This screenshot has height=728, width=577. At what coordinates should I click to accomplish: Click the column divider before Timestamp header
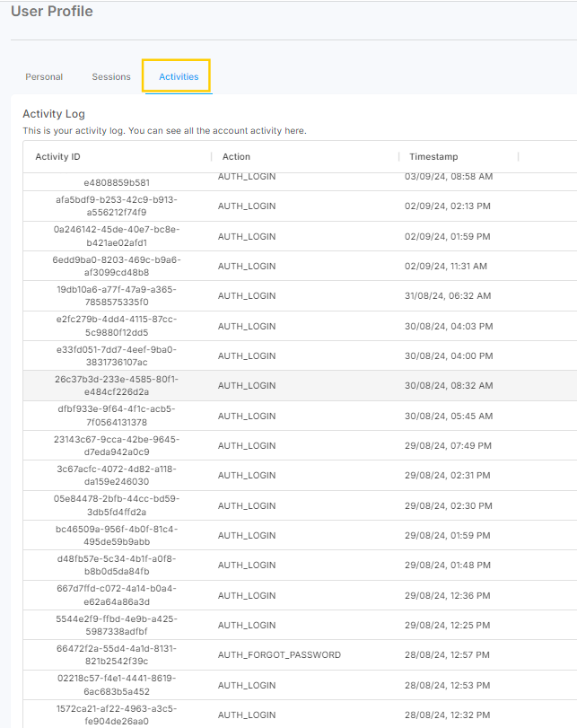(x=399, y=157)
